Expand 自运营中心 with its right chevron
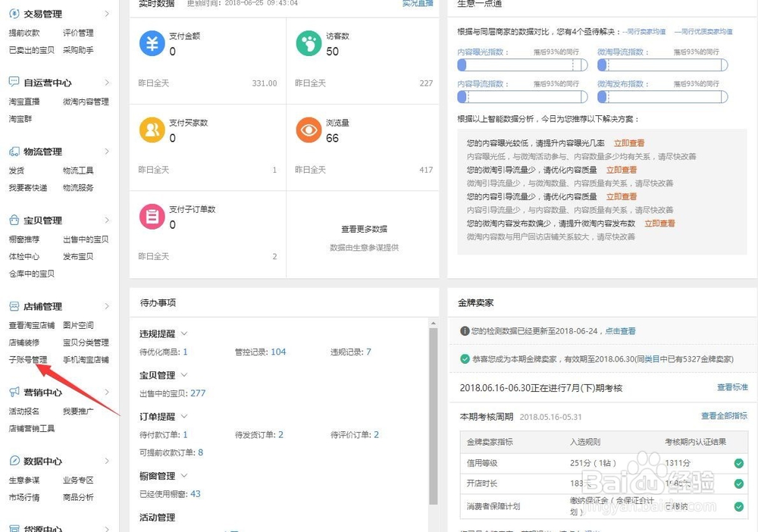 tap(107, 83)
